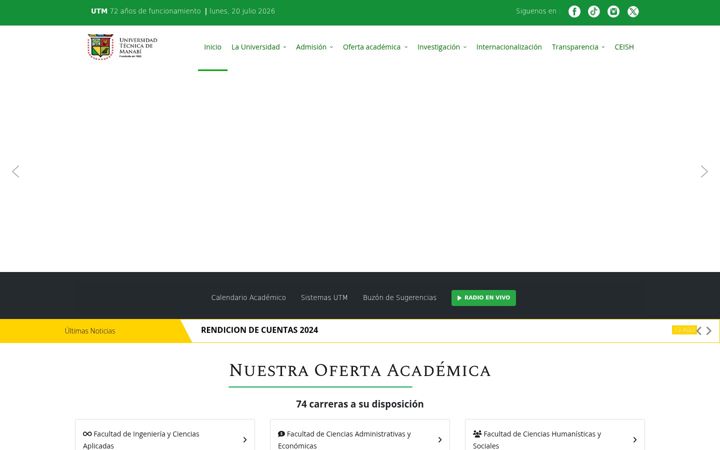Click the 'Síguenos en' text

[536, 11]
